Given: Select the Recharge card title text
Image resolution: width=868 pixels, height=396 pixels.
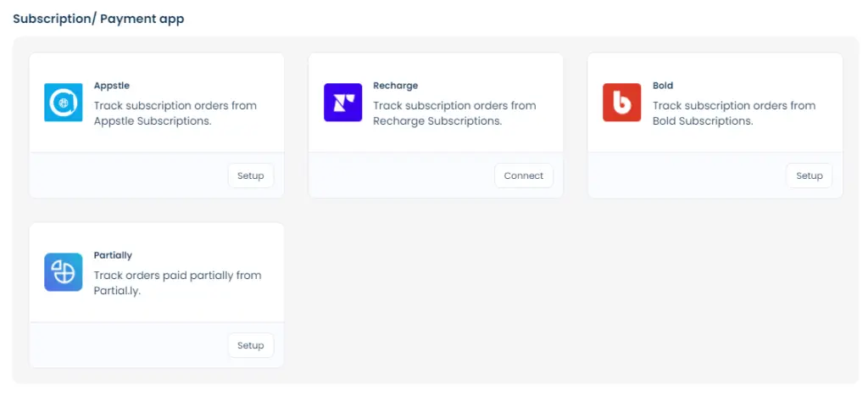Looking at the screenshot, I should (x=395, y=86).
